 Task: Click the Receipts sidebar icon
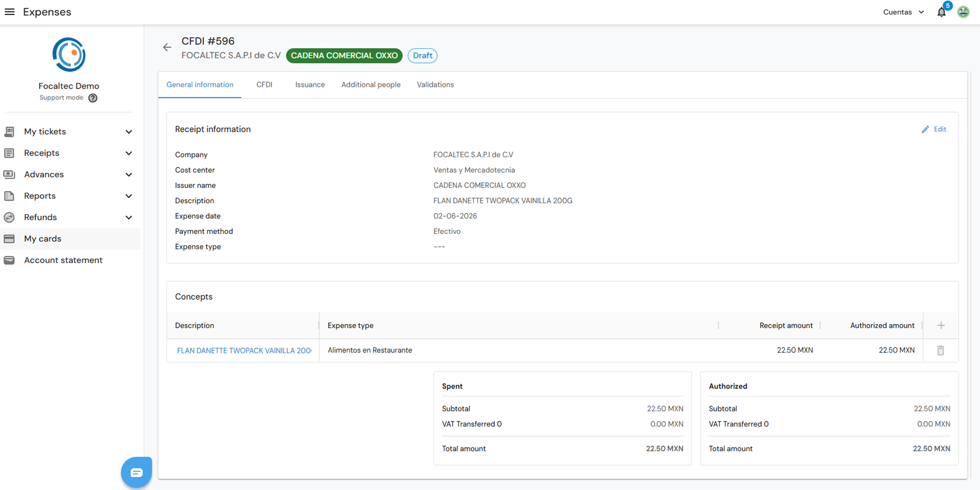point(9,153)
